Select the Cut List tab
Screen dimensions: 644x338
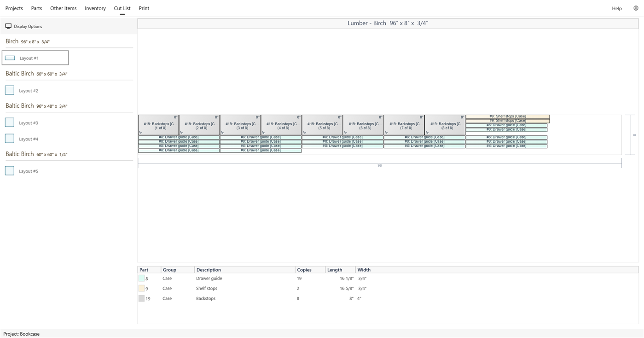pyautogui.click(x=122, y=8)
